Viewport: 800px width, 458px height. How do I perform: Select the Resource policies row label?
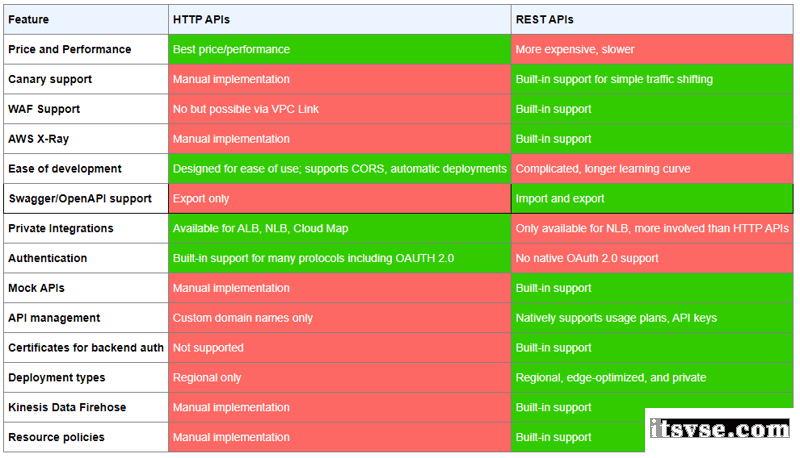(x=86, y=438)
